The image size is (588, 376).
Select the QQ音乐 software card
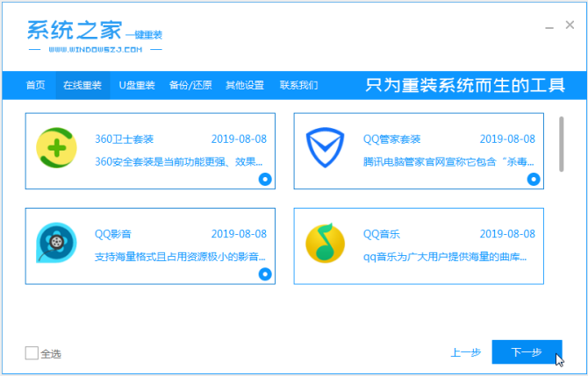(x=419, y=246)
